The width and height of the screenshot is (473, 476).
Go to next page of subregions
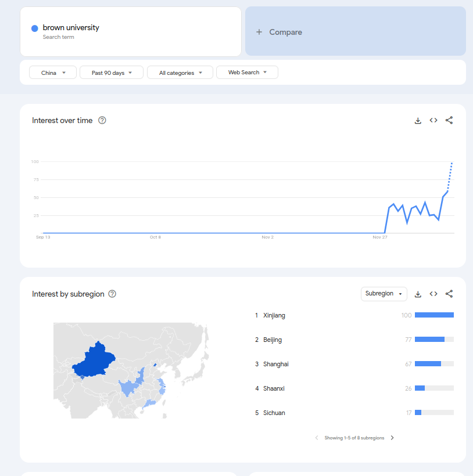coord(392,438)
